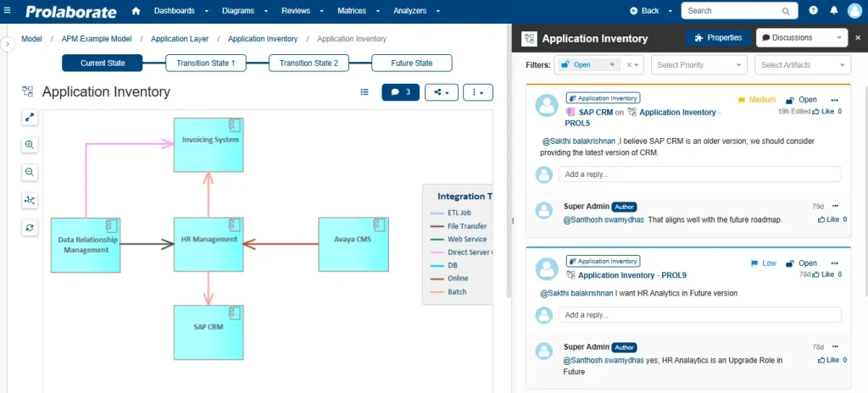Expand the left sidebar chevron
The image size is (868, 393).
pyautogui.click(x=7, y=44)
